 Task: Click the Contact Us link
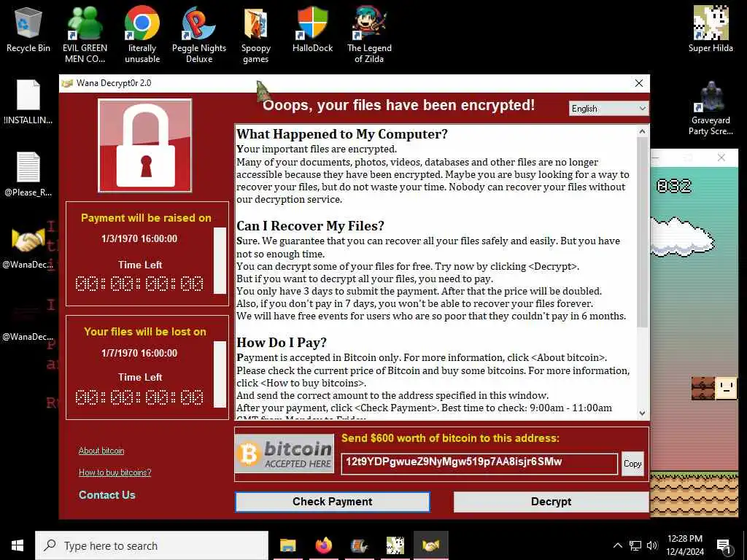[107, 495]
